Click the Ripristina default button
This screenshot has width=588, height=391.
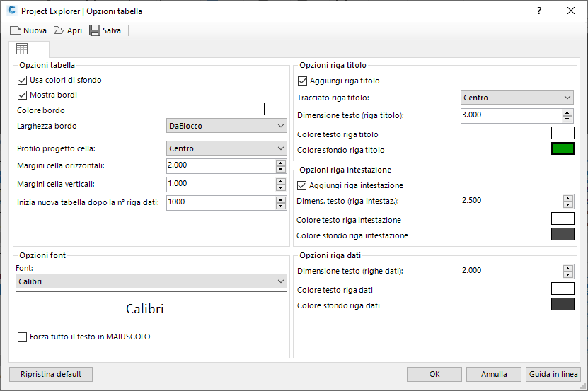(51, 374)
